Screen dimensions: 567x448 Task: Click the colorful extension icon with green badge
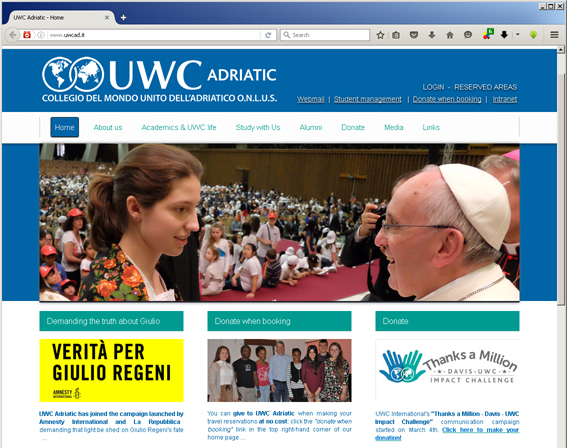488,34
